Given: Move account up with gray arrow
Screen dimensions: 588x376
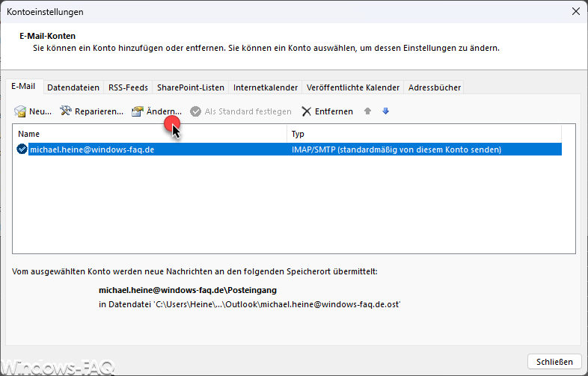Looking at the screenshot, I should pyautogui.click(x=367, y=111).
